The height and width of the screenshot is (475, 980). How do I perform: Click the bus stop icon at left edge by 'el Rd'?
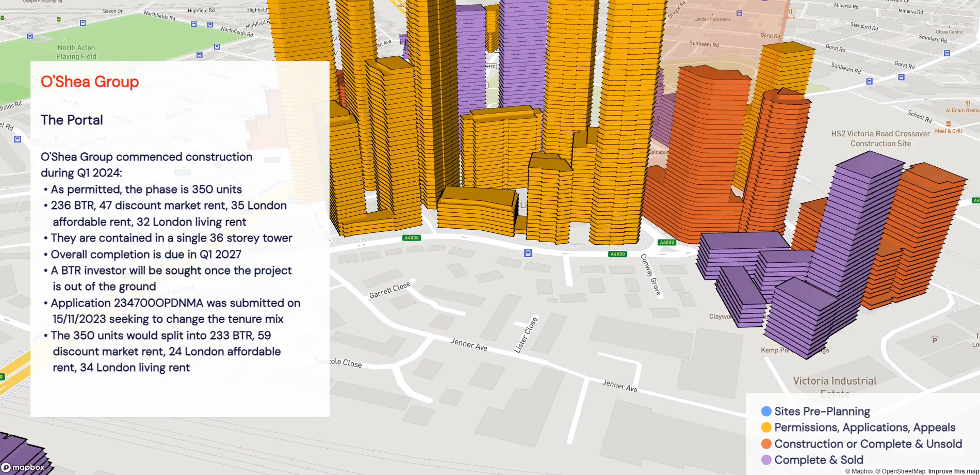(18, 139)
